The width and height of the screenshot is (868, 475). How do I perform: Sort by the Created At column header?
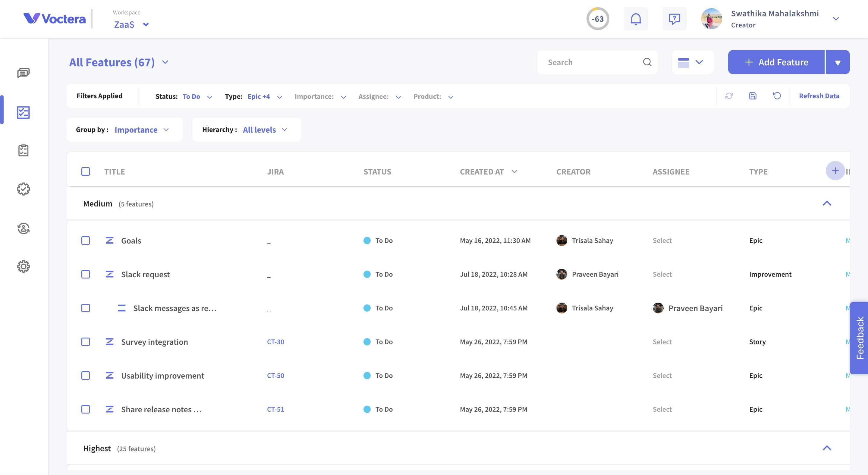[488, 171]
